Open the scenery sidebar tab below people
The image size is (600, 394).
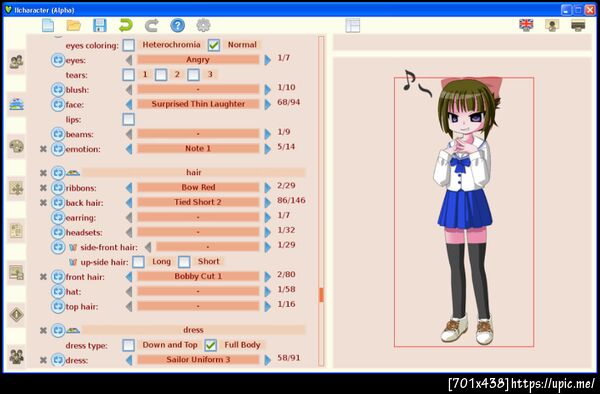pyautogui.click(x=16, y=104)
